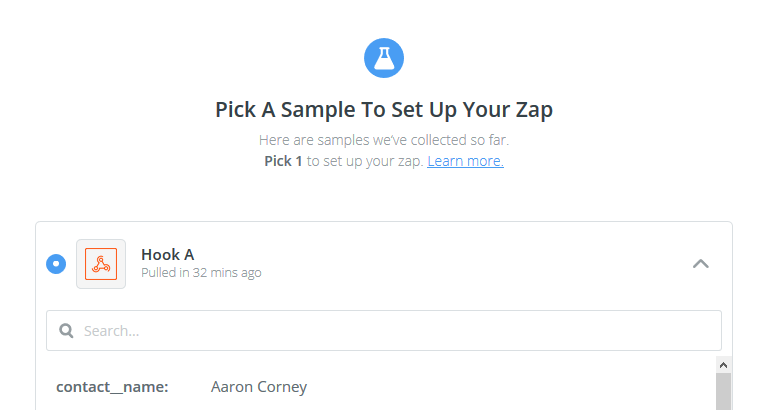This screenshot has width=764, height=410.
Task: Click the blue flask icon at top
Action: point(384,58)
